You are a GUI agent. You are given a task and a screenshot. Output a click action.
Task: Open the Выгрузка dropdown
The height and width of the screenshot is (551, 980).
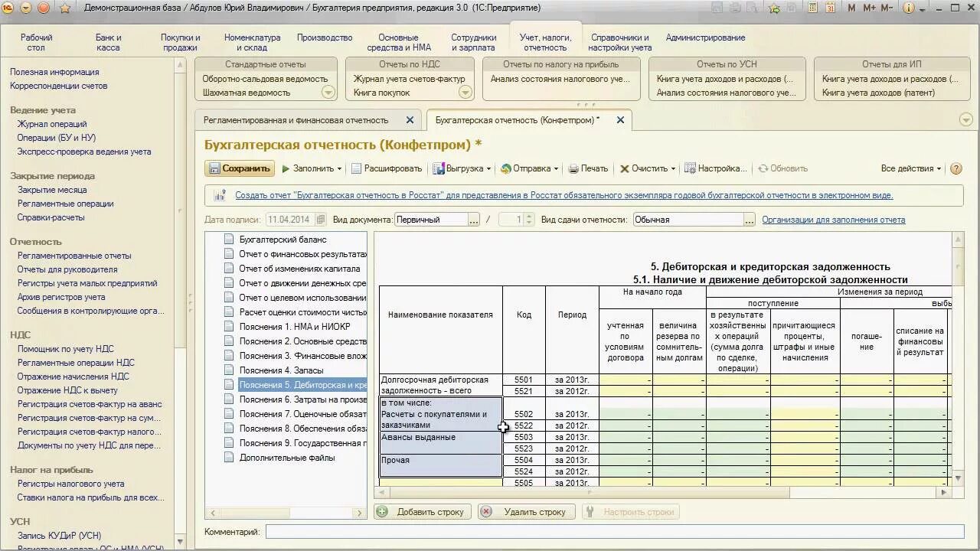coord(462,168)
